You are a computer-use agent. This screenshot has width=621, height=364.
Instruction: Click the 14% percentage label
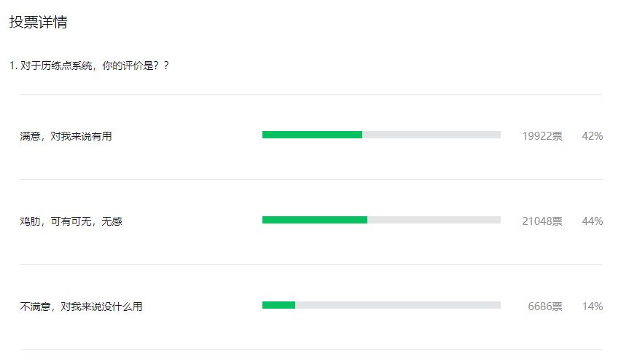(x=592, y=306)
